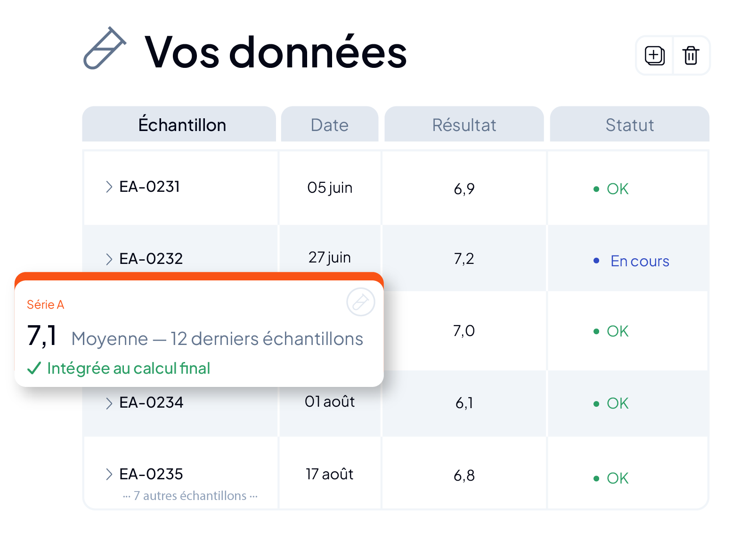The height and width of the screenshot is (558, 756).
Task: Click the trash delete icon
Action: click(691, 56)
